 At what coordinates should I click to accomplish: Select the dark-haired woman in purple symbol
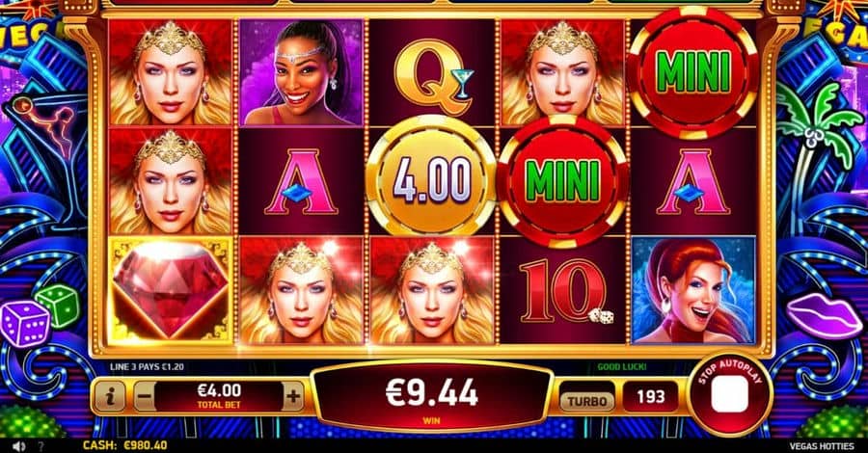pos(301,72)
